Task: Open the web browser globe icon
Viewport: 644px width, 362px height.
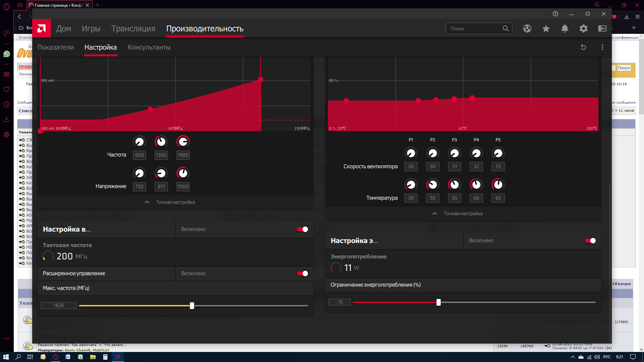Action: tap(527, 28)
